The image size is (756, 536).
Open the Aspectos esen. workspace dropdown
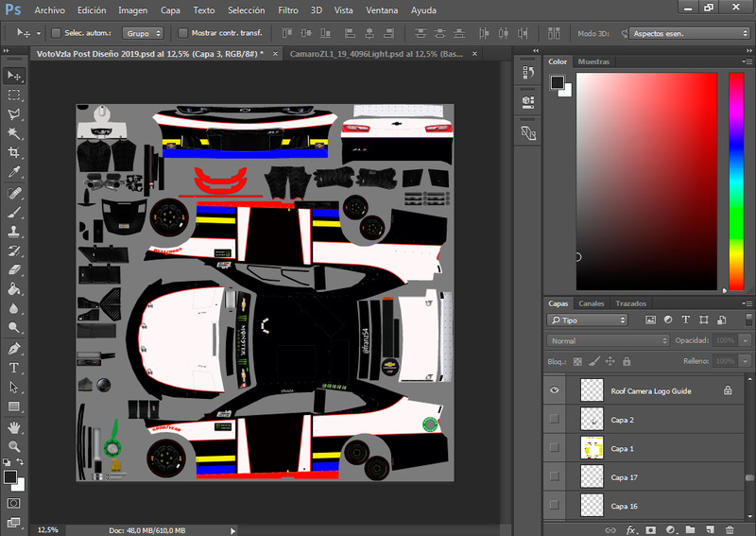[x=690, y=33]
